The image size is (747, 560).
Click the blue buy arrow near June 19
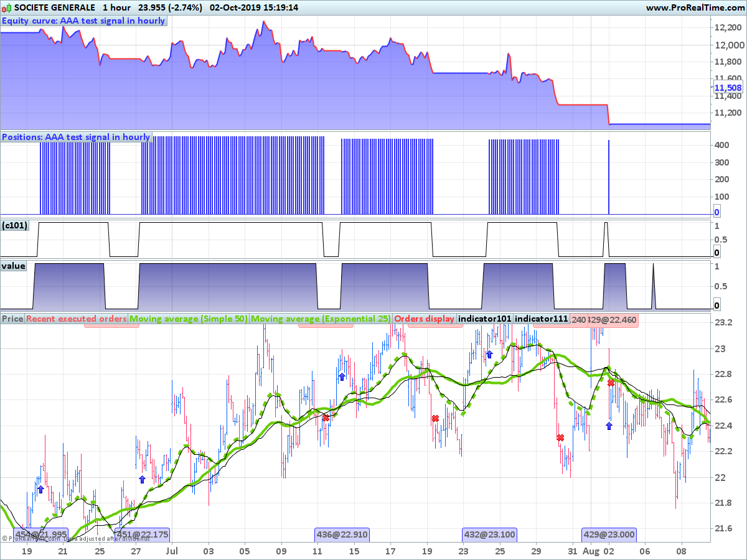point(40,490)
